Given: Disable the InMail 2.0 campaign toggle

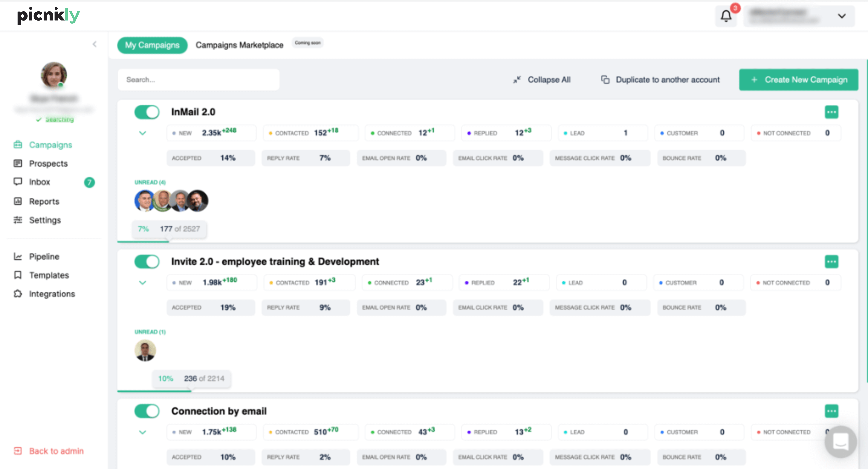Looking at the screenshot, I should [147, 112].
